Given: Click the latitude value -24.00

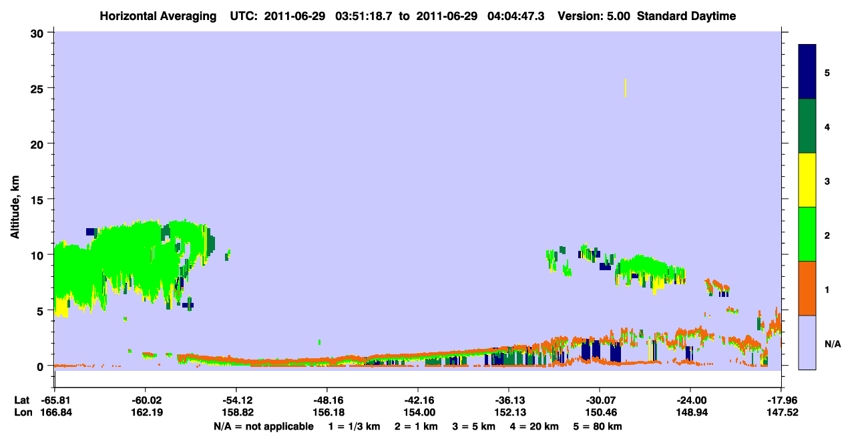Looking at the screenshot, I should (x=690, y=400).
